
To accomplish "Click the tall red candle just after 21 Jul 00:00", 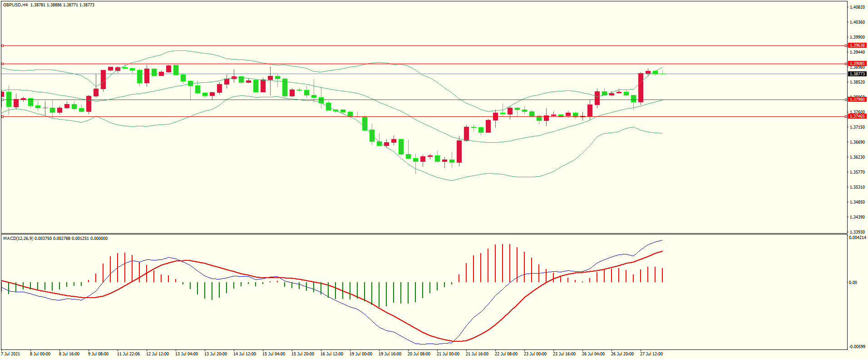I will pos(459,151).
